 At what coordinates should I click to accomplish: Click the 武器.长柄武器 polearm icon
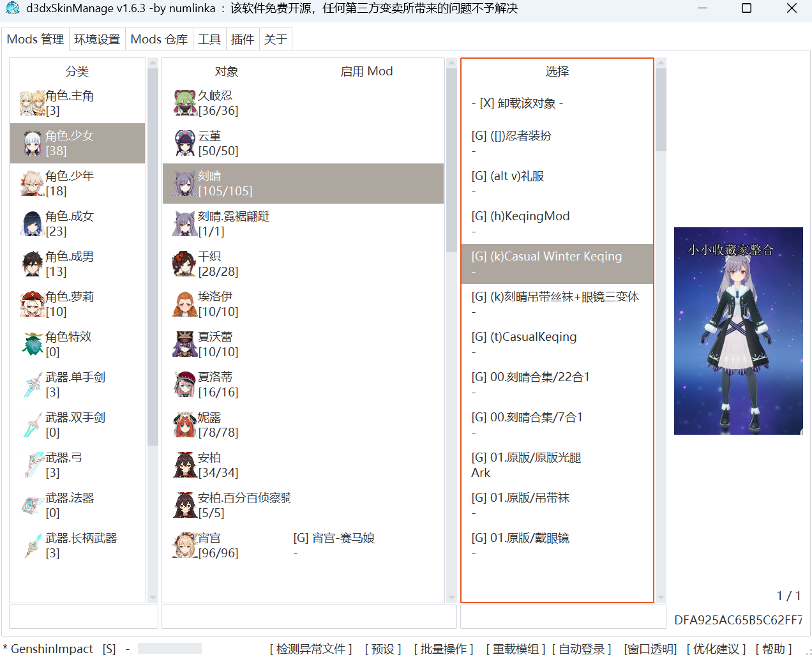point(32,546)
